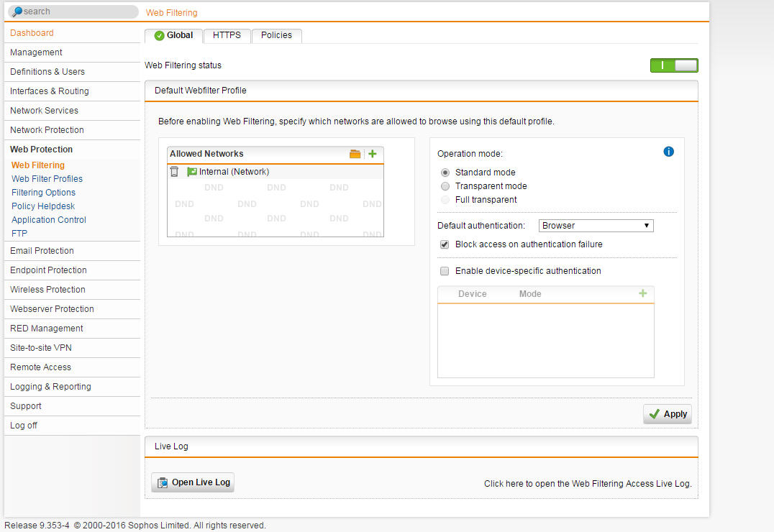Viewport: 774px width, 532px height.
Task: Open FTP submenu item
Action: click(19, 234)
